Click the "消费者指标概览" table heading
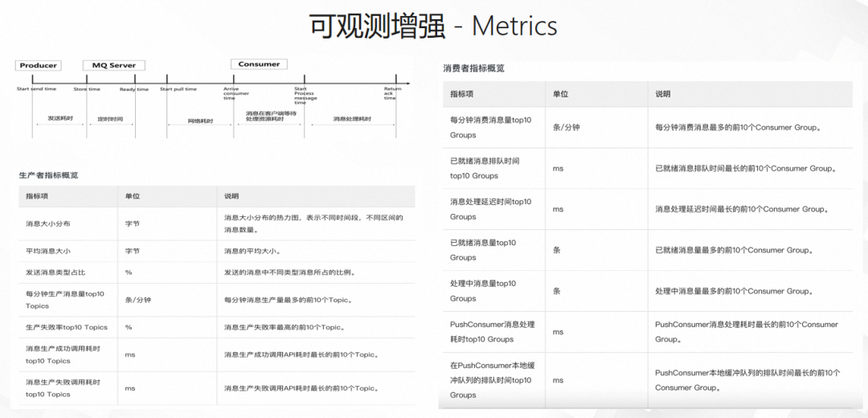This screenshot has width=868, height=418. (x=474, y=68)
